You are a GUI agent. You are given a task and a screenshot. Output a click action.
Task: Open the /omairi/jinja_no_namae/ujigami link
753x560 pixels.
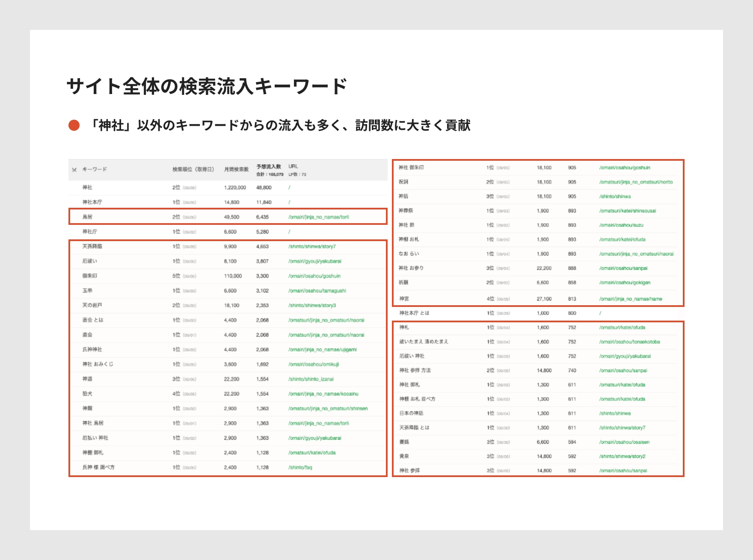(323, 350)
